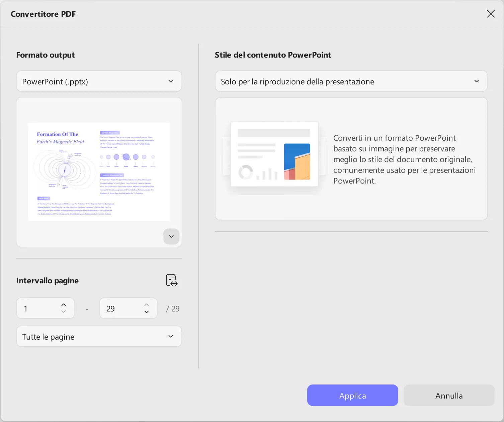Click the 'Convertitore PDF' title bar
The height and width of the screenshot is (422, 504).
point(43,14)
